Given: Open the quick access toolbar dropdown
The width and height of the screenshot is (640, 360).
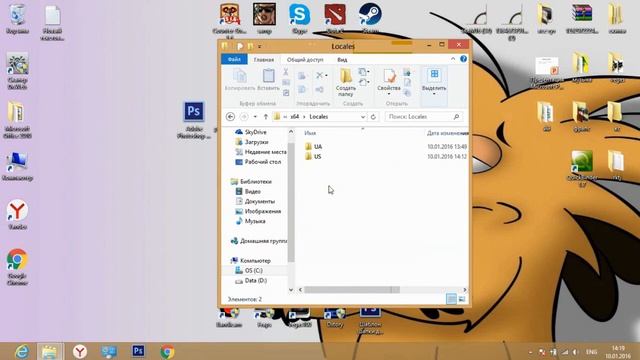Looking at the screenshot, I should click(x=260, y=46).
